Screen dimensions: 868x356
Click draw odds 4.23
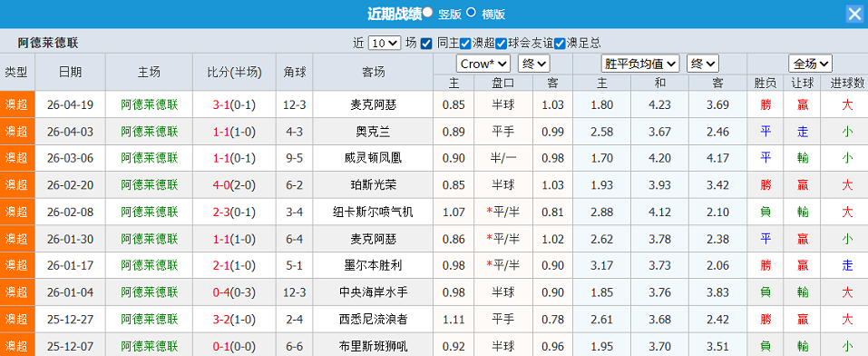659,104
